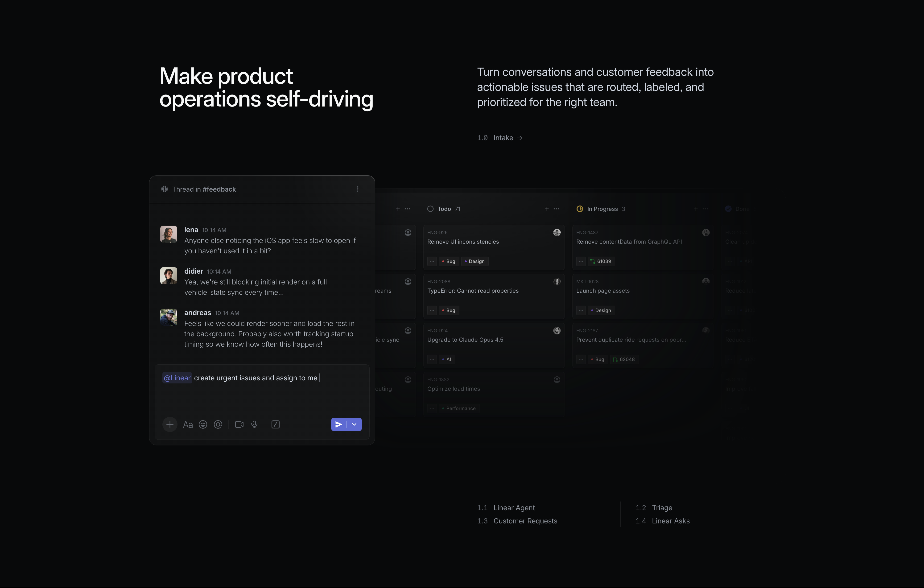Open priority menu on ENG-1487 card

point(581,261)
